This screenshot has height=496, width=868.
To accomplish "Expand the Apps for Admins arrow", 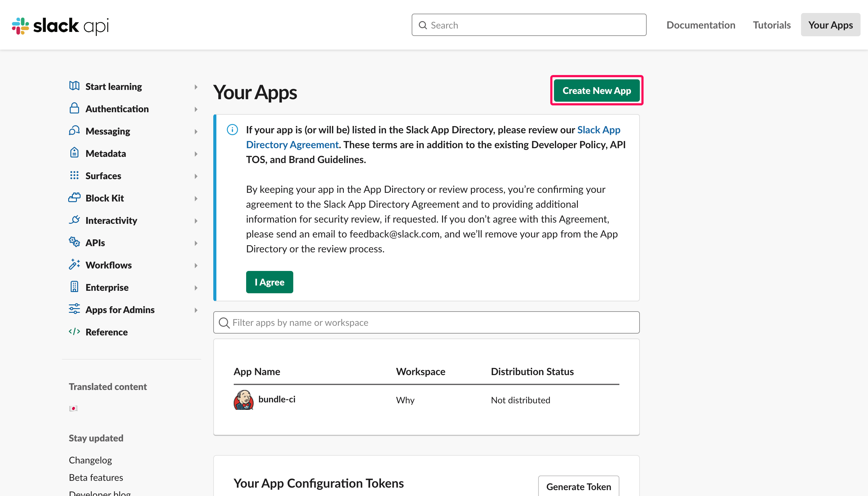I will pos(196,310).
